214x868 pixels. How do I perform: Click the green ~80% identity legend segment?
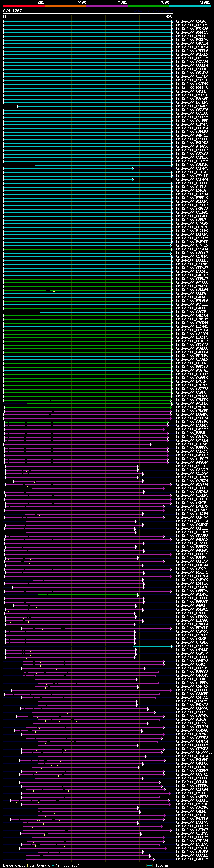coord(148,6)
